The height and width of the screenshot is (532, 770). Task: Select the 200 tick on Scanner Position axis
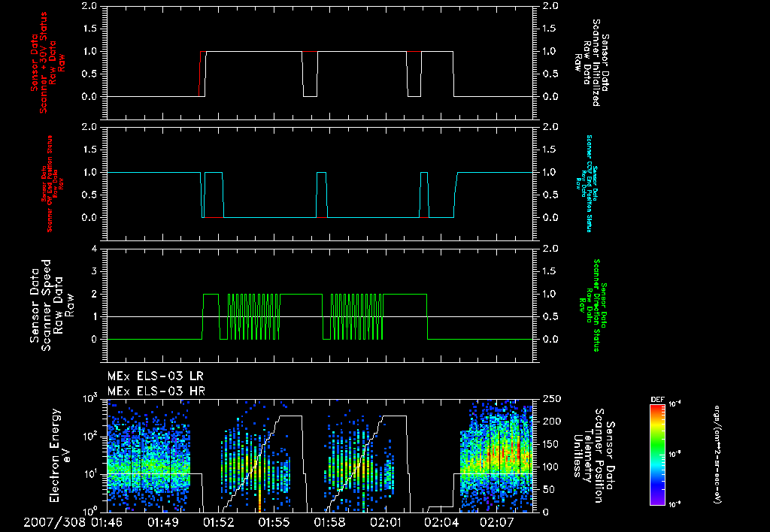point(553,421)
